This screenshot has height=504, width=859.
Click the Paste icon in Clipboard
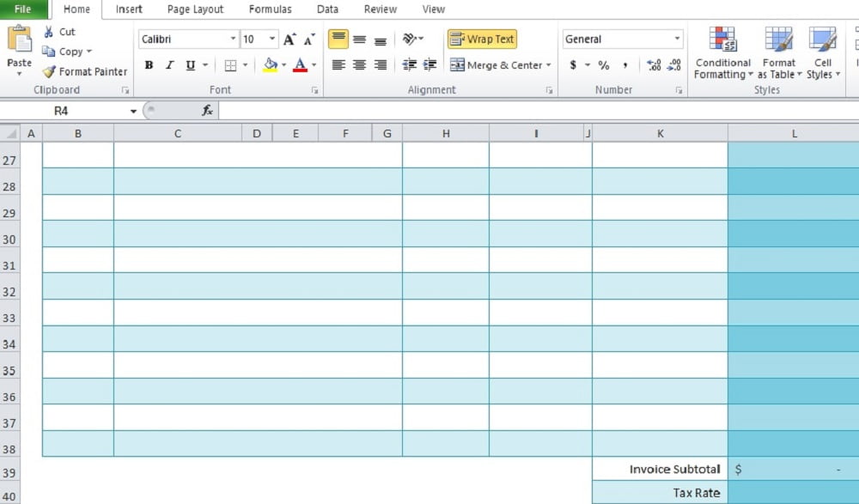click(19, 39)
